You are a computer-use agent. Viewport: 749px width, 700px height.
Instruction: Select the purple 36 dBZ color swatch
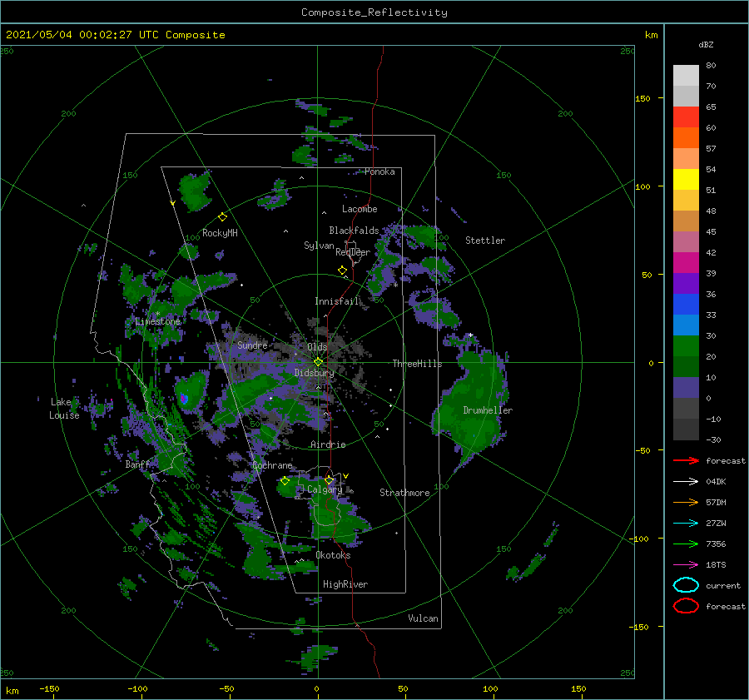tap(686, 283)
